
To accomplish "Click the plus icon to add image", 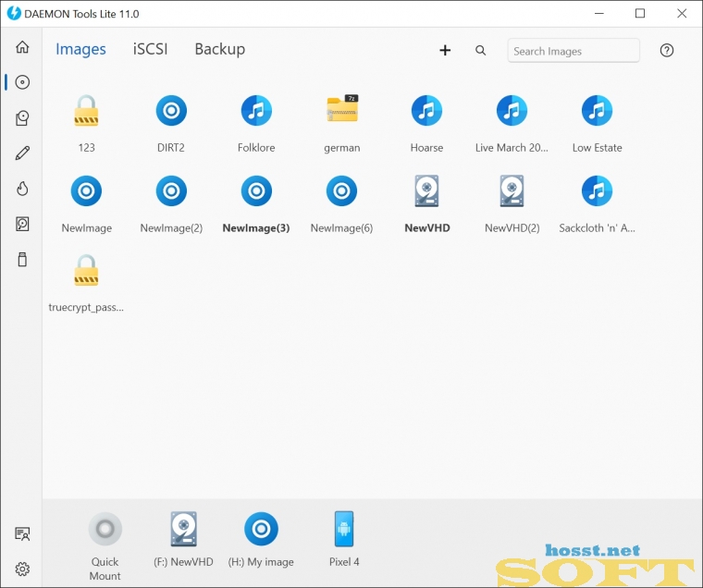I will pos(445,50).
